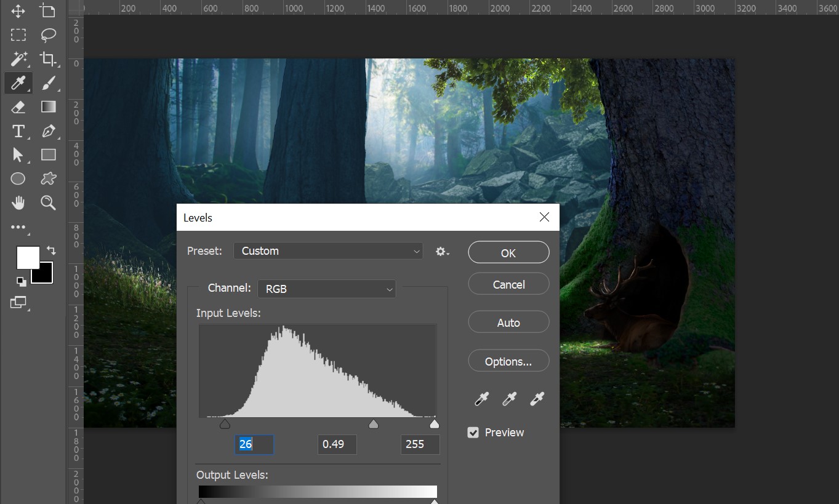Uncheck the Preview checkbox
Viewport: 839px width, 504px height.
pyautogui.click(x=473, y=433)
